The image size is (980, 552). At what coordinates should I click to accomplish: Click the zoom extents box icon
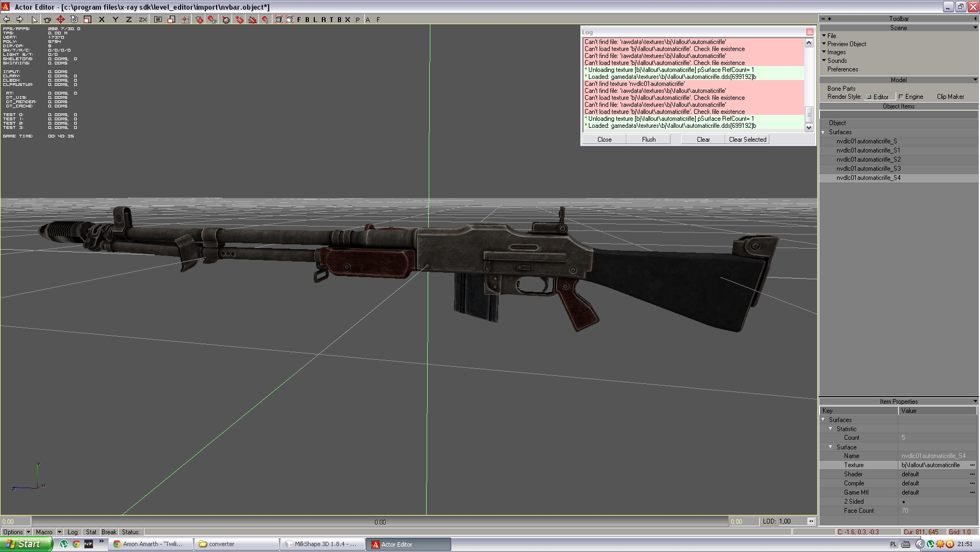[278, 19]
